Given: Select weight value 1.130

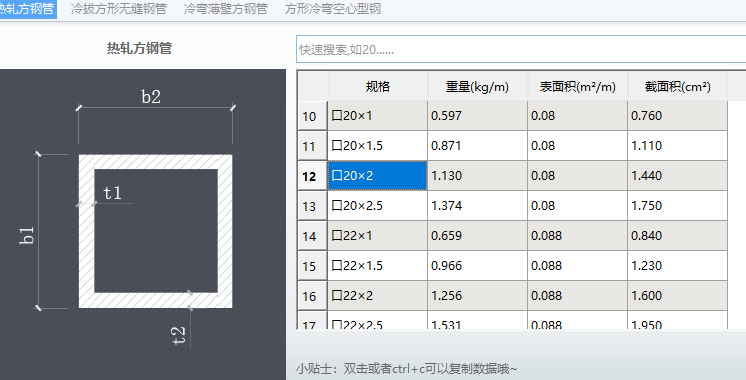Looking at the screenshot, I should click(478, 175).
